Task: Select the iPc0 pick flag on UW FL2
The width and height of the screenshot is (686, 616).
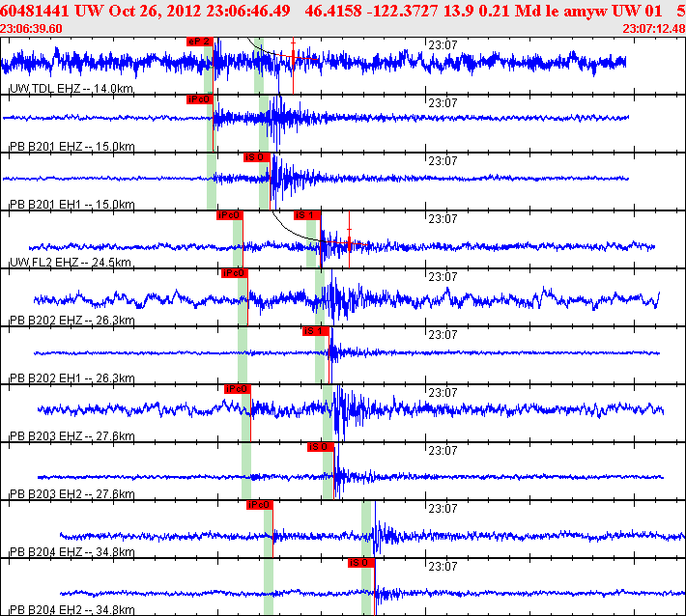Action: pyautogui.click(x=230, y=215)
